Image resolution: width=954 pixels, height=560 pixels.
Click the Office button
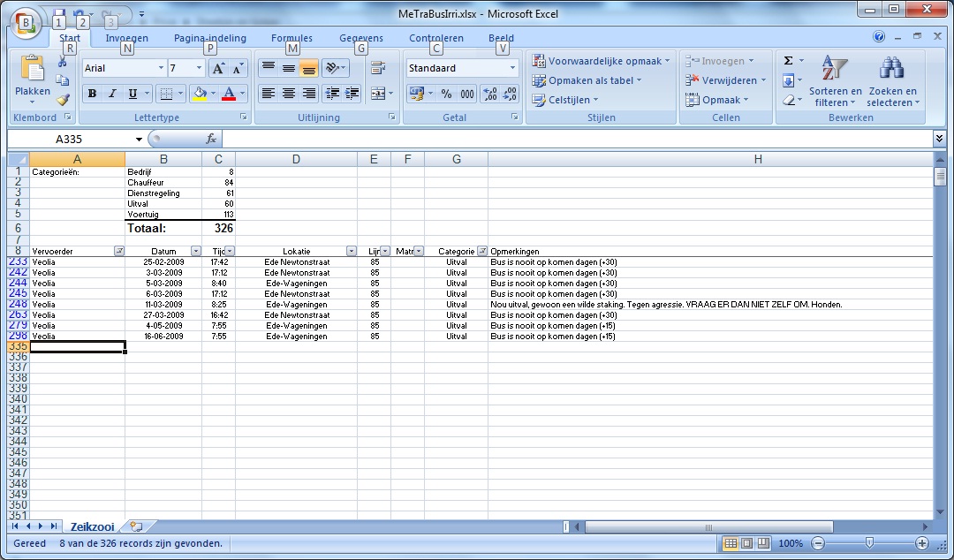[26, 23]
